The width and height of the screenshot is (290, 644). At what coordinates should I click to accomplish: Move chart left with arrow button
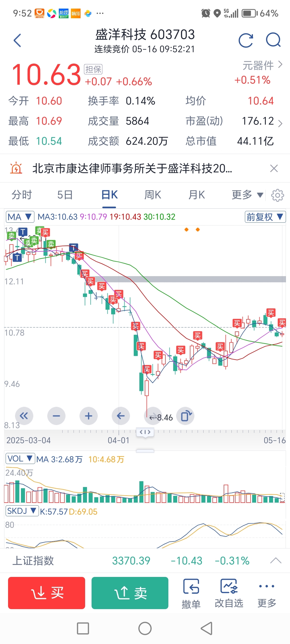[x=121, y=416]
